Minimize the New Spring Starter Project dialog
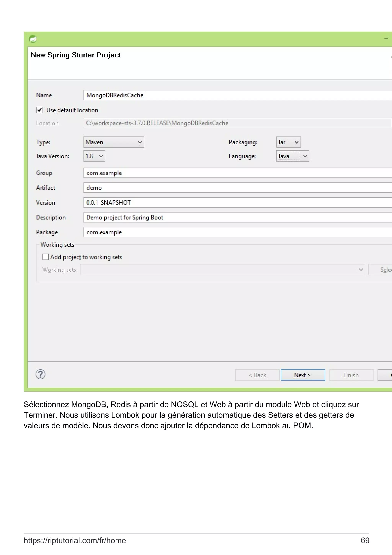 coord(386,39)
